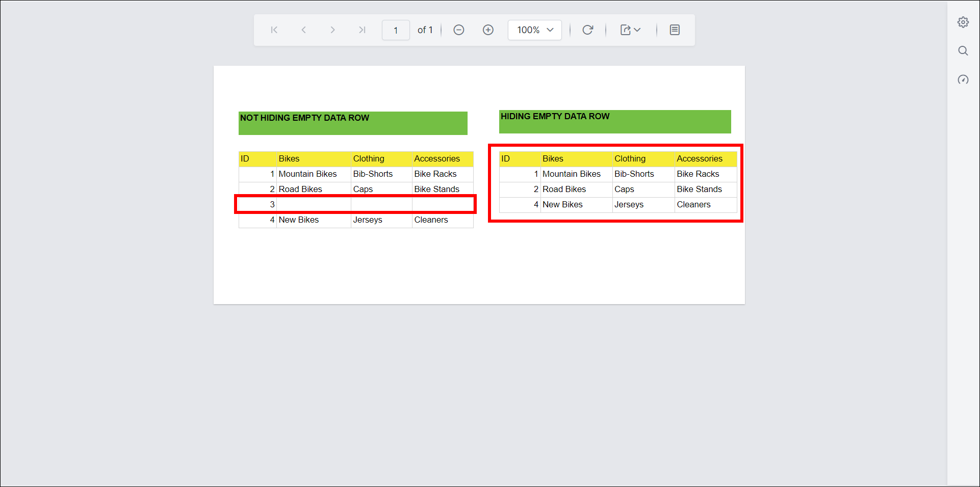Go to the first page

tap(274, 30)
